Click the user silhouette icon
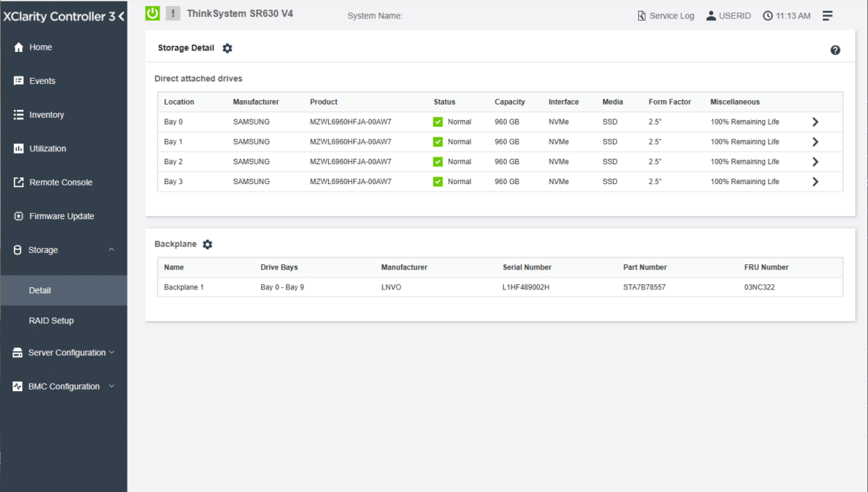The image size is (868, 492). (x=711, y=16)
